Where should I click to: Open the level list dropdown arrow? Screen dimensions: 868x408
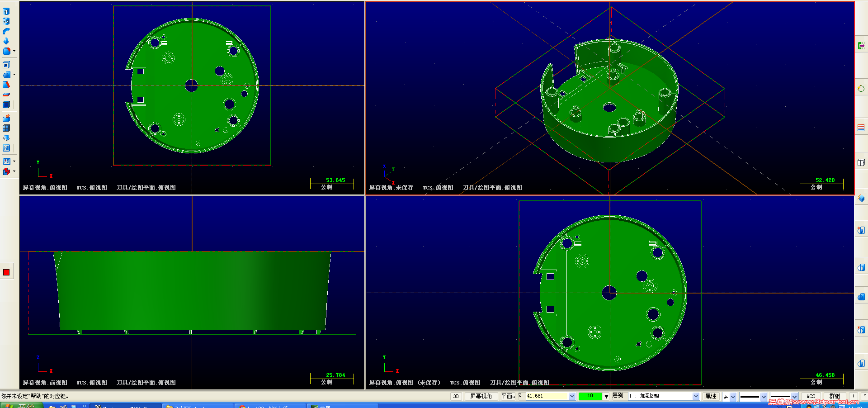tap(696, 396)
